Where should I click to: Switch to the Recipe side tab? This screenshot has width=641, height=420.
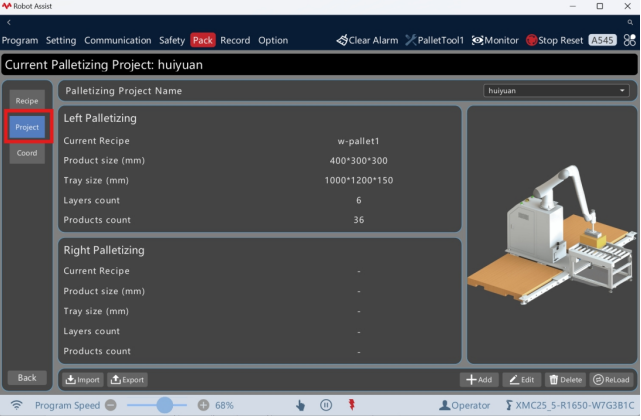[27, 101]
